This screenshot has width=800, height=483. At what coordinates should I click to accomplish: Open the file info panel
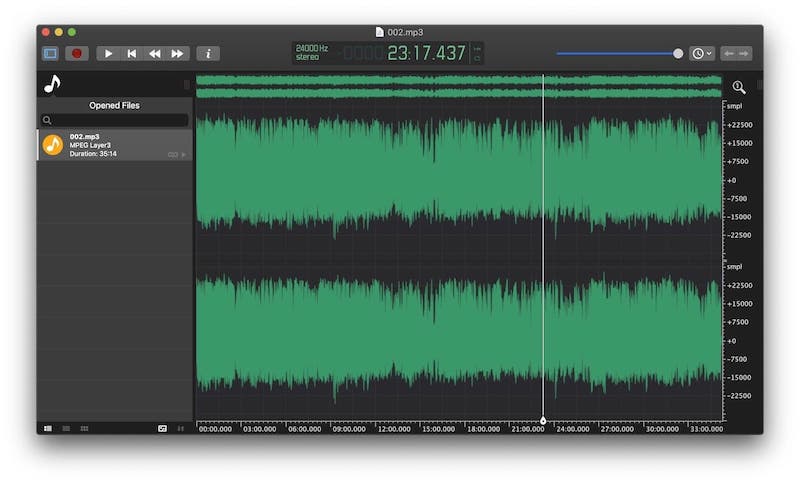[208, 53]
